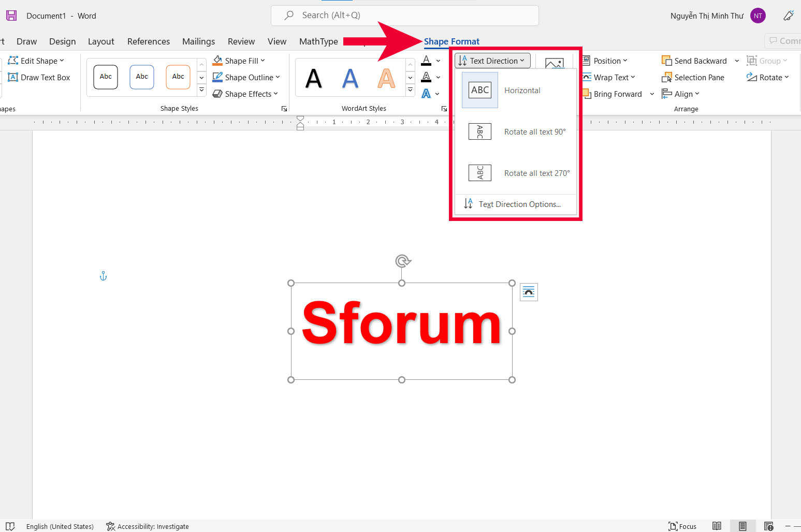Apply the black WordArt A style
801x532 pixels.
click(313, 79)
